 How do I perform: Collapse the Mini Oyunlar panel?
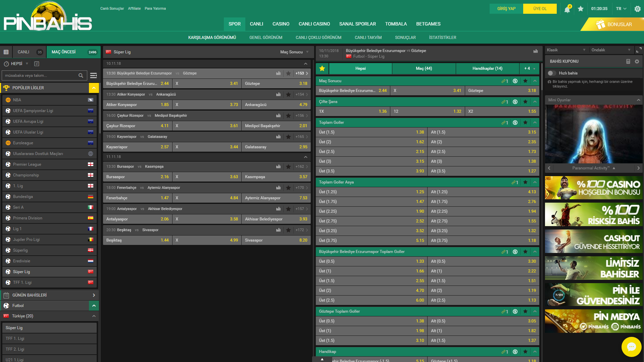pyautogui.click(x=638, y=100)
